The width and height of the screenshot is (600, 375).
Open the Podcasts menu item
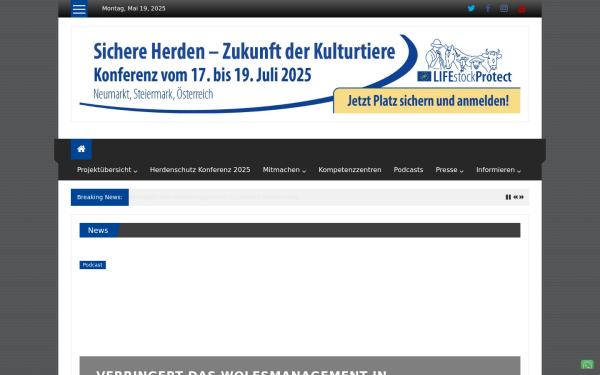tap(408, 170)
